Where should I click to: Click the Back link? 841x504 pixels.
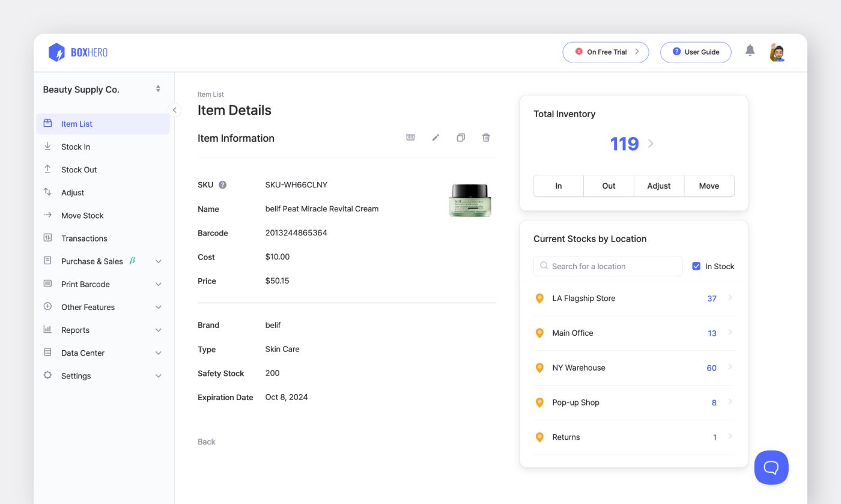206,442
